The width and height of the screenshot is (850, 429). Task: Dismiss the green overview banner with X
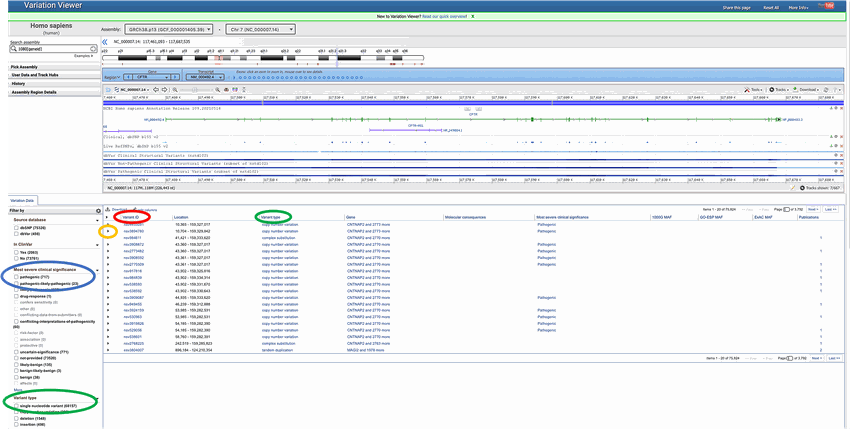[473, 16]
